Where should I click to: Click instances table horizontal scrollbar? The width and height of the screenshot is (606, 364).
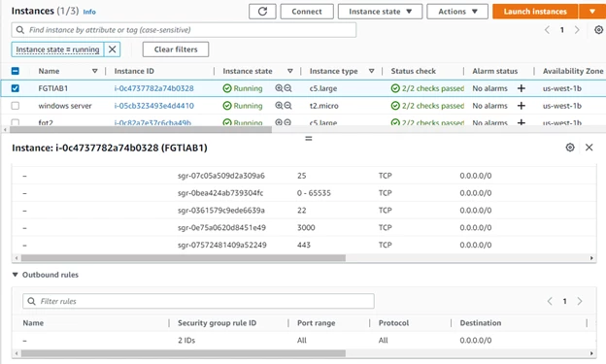[141, 129]
